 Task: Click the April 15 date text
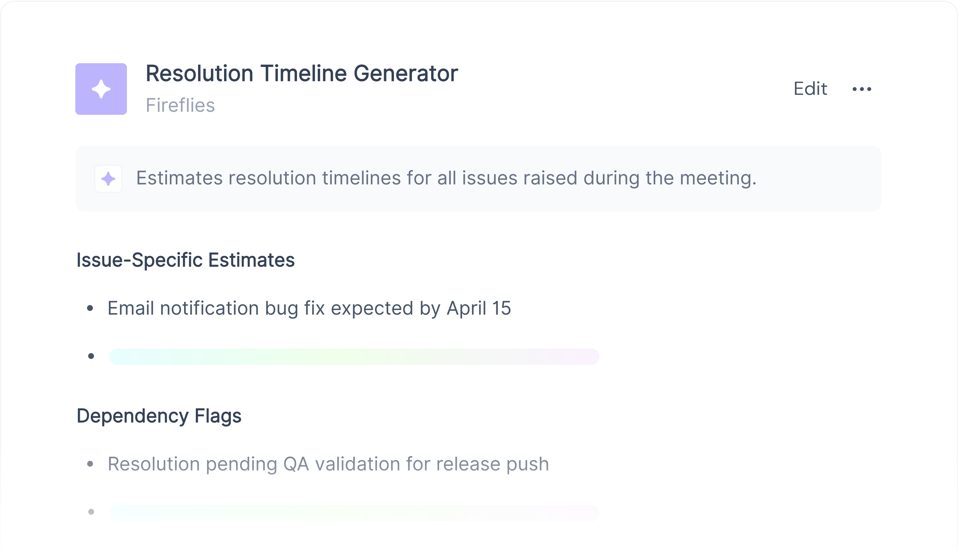tap(479, 308)
